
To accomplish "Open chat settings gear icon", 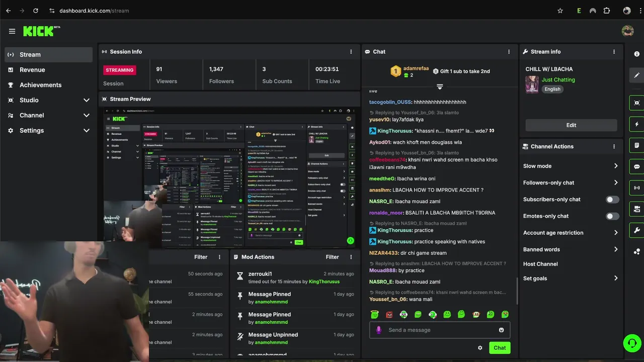I will 480,348.
